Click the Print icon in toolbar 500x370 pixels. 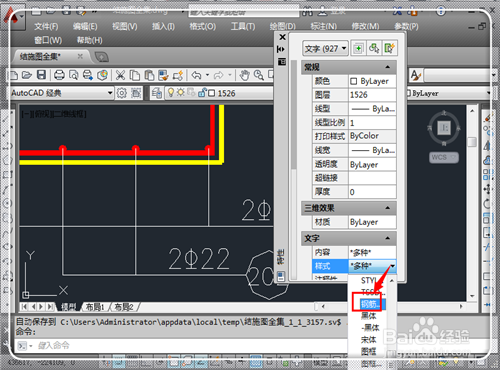click(59, 75)
